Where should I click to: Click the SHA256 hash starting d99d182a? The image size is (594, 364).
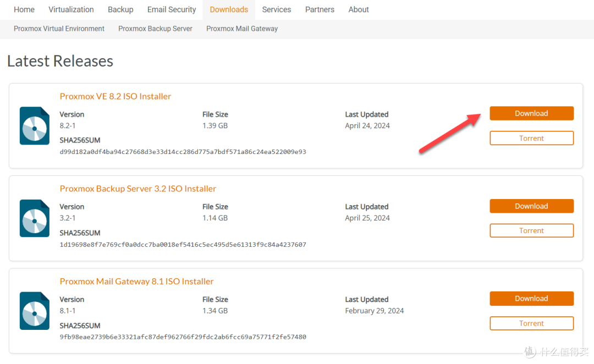click(x=183, y=152)
